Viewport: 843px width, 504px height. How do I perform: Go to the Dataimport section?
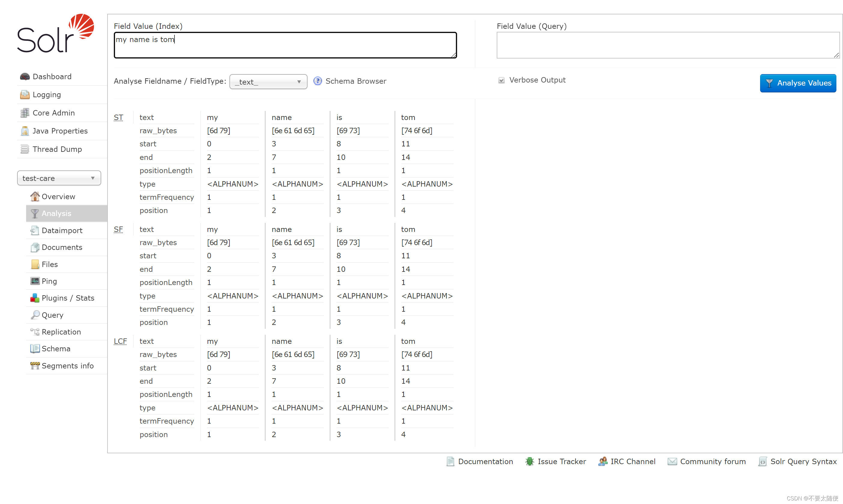coord(62,231)
